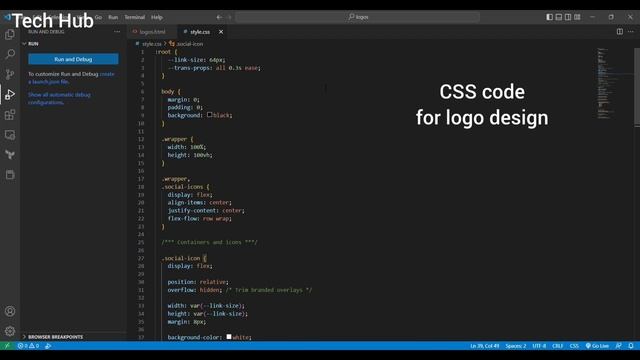The image size is (640, 360).
Task: Click the white color swatch on line 37
Action: click(x=229, y=337)
